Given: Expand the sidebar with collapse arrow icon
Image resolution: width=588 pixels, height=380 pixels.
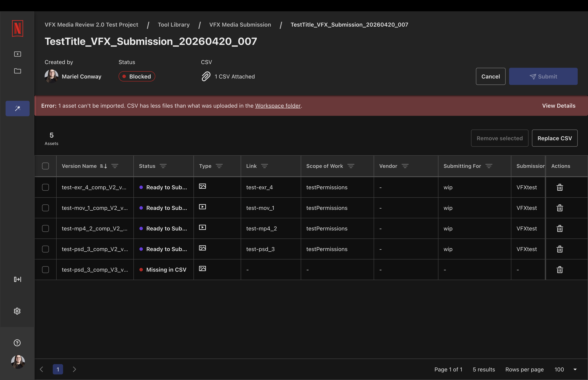Looking at the screenshot, I should 18,279.
